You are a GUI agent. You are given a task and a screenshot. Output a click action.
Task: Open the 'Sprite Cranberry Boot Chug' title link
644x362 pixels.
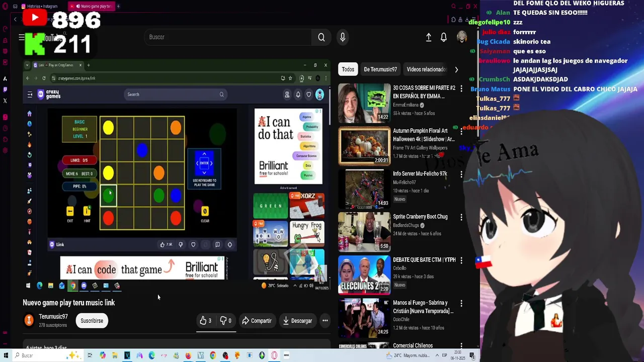(420, 217)
